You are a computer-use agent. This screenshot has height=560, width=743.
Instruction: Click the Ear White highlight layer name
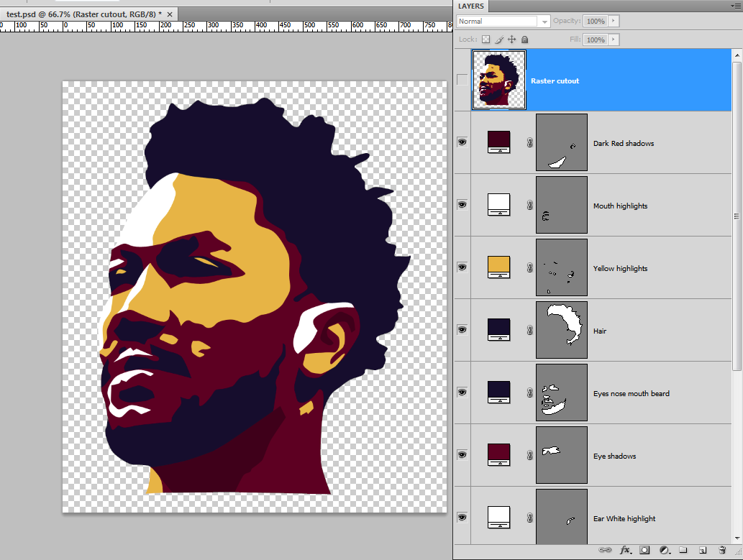tap(624, 519)
